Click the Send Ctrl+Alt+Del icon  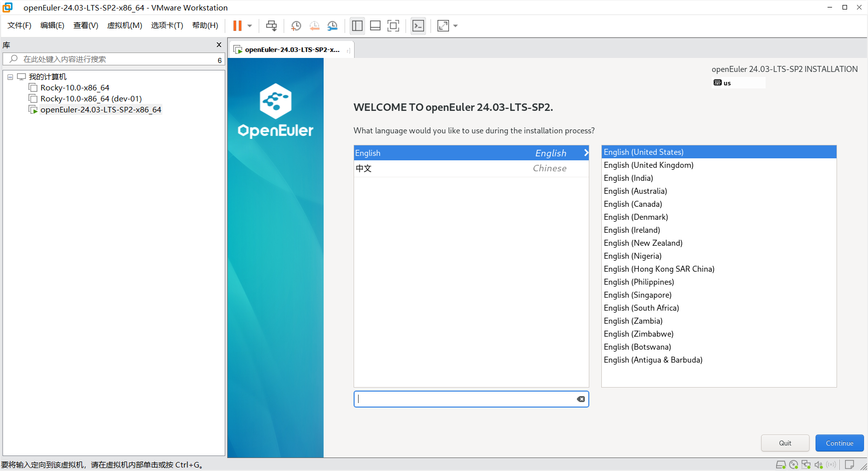pyautogui.click(x=271, y=26)
